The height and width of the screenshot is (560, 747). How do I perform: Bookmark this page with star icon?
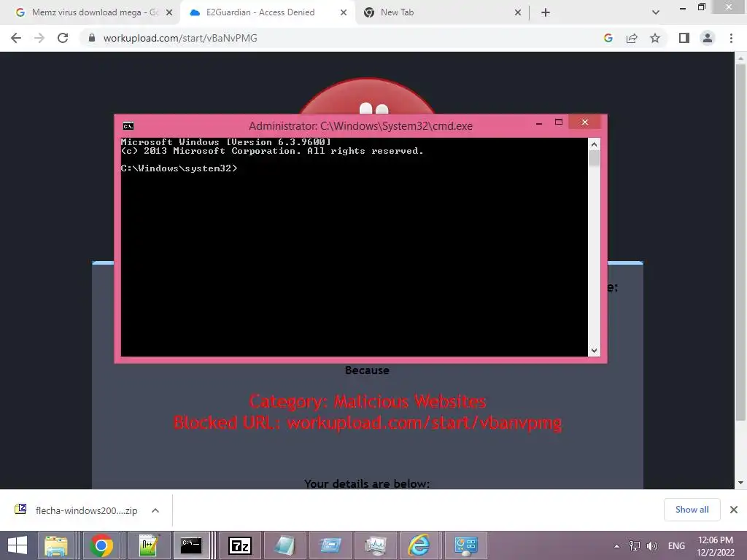(x=655, y=38)
